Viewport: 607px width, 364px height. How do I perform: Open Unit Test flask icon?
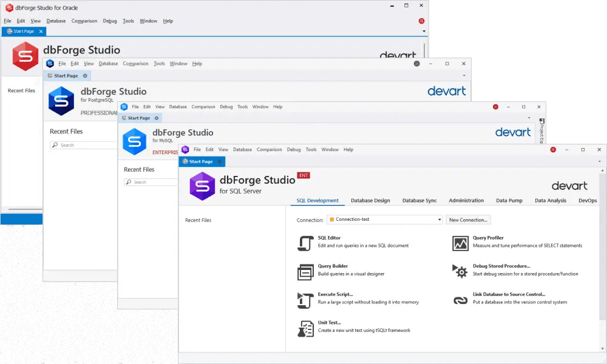point(305,329)
